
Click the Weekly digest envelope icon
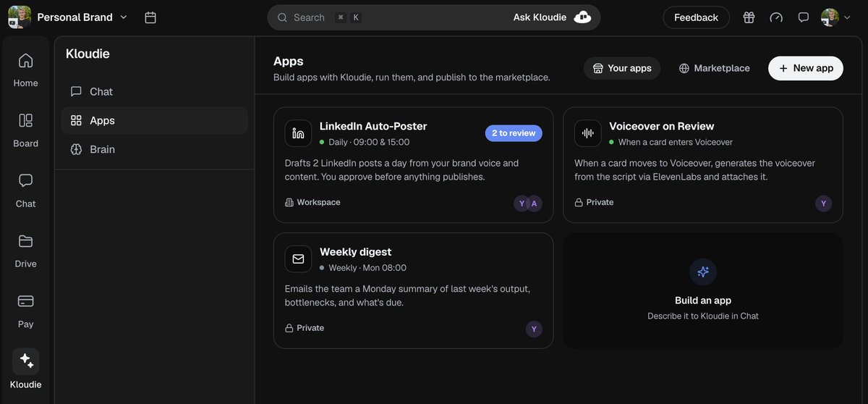pyautogui.click(x=298, y=258)
